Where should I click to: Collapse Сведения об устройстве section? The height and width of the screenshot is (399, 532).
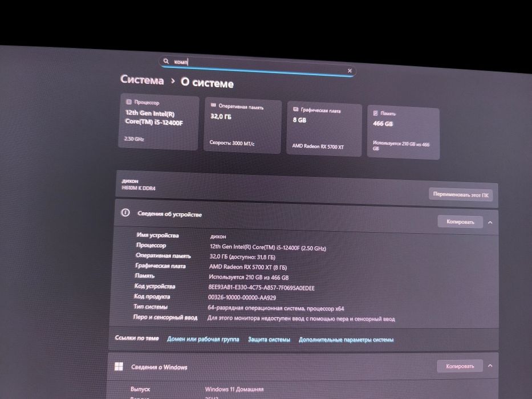(x=490, y=222)
